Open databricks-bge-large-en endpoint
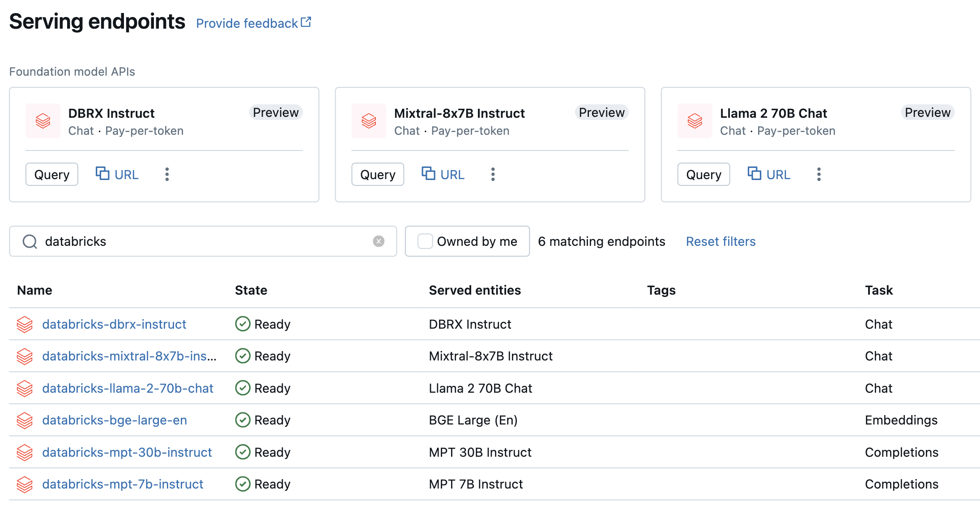 [115, 420]
